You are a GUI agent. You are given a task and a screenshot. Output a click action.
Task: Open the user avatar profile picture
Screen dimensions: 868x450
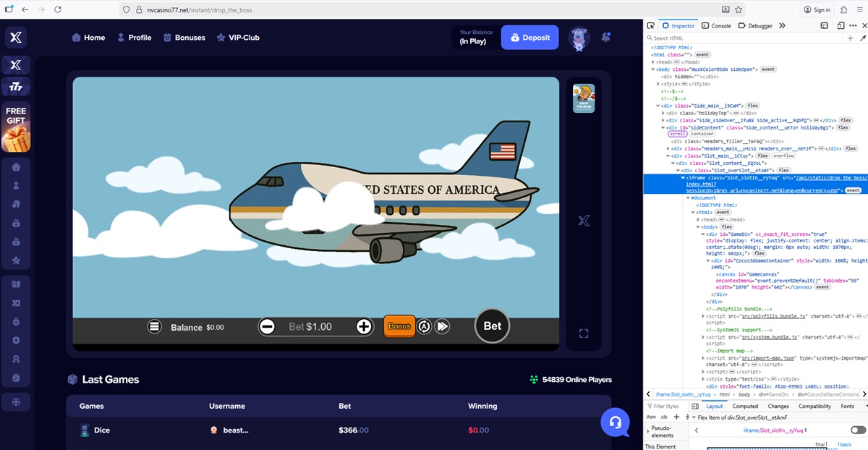pyautogui.click(x=579, y=38)
